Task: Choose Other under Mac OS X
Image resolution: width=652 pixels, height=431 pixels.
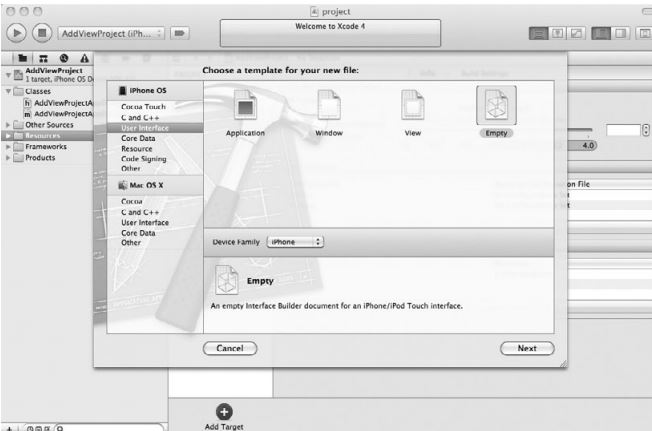Action: click(131, 242)
